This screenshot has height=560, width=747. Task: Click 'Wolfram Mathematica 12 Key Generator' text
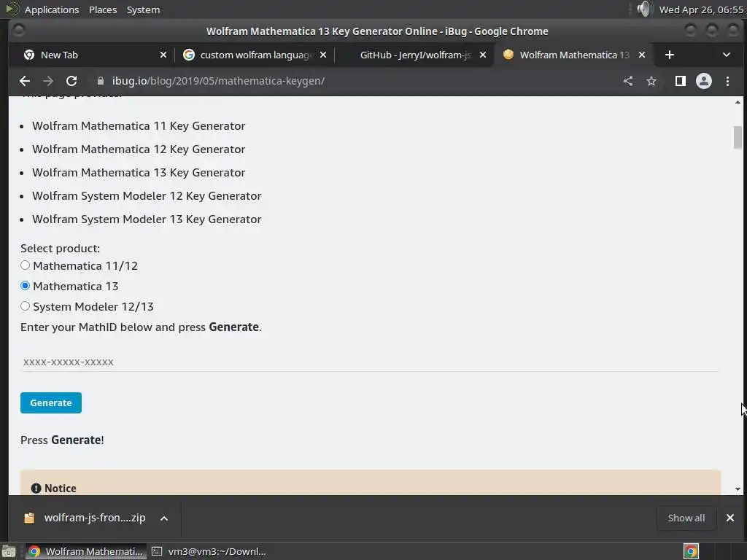(x=139, y=149)
